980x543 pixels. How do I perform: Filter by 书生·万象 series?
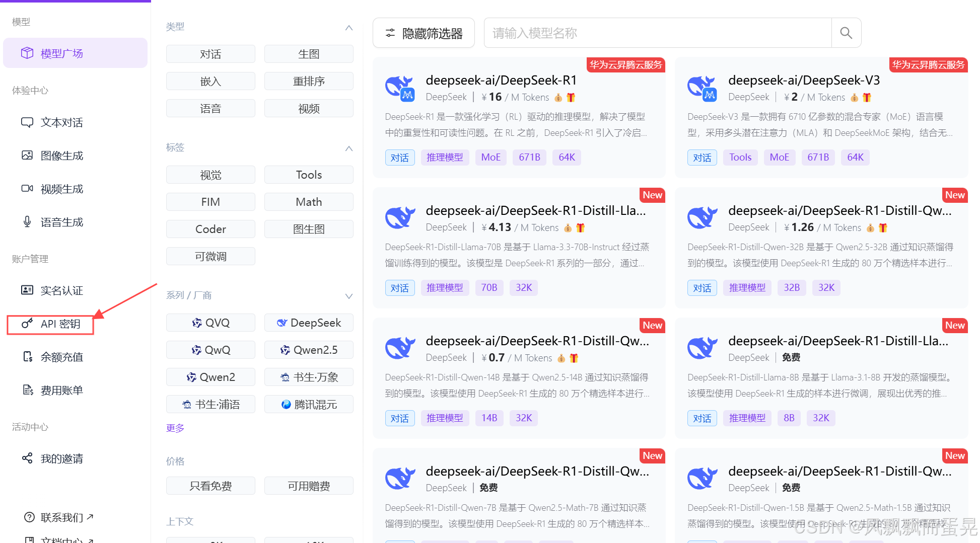pyautogui.click(x=309, y=377)
